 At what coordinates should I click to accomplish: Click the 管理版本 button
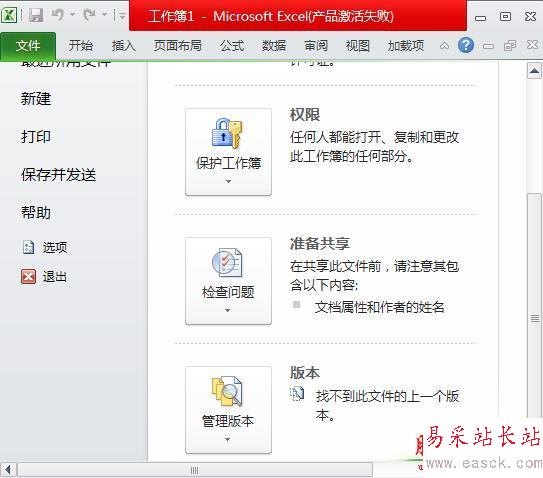click(x=229, y=410)
